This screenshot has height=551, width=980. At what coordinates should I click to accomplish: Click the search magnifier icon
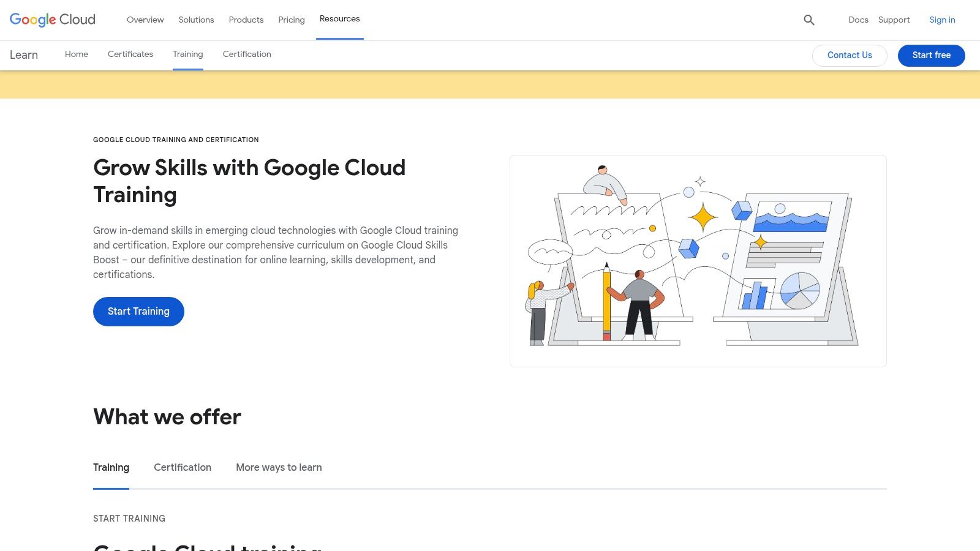point(809,20)
